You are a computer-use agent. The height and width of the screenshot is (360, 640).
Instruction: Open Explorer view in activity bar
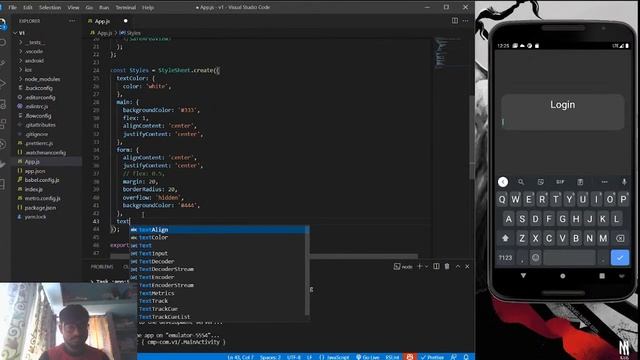(3, 24)
